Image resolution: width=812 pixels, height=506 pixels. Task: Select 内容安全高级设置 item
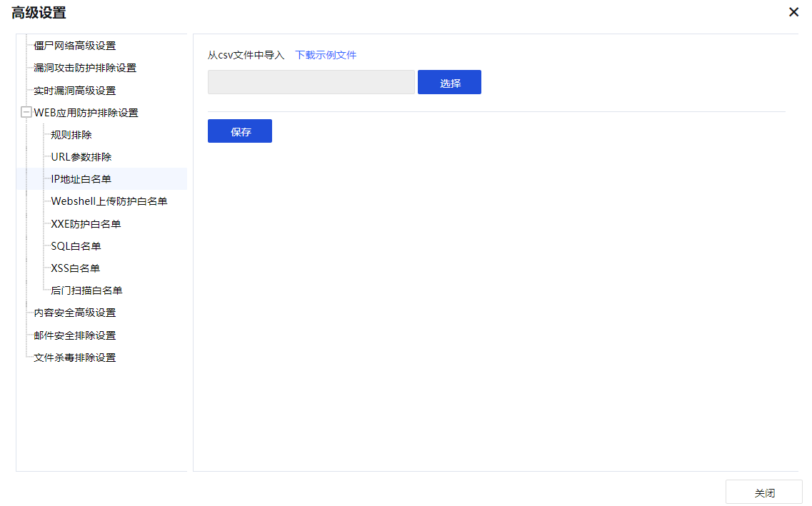[74, 313]
